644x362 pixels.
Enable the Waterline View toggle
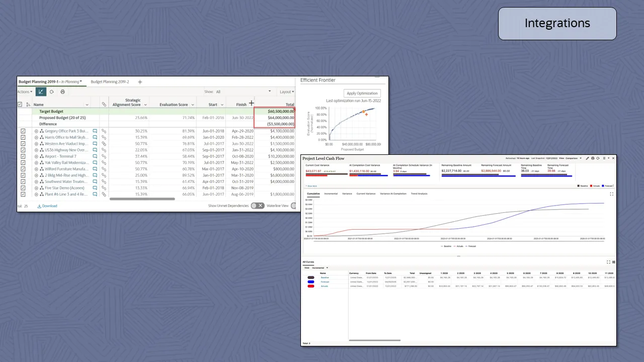294,206
